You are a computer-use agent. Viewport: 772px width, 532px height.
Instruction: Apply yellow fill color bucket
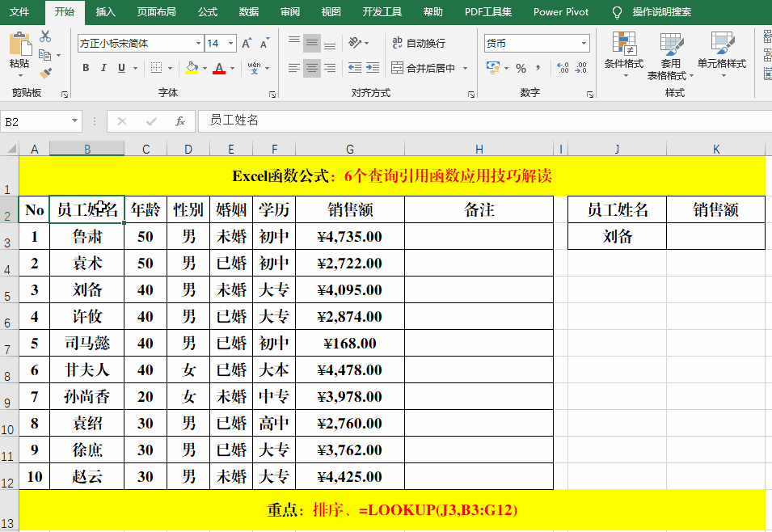192,68
